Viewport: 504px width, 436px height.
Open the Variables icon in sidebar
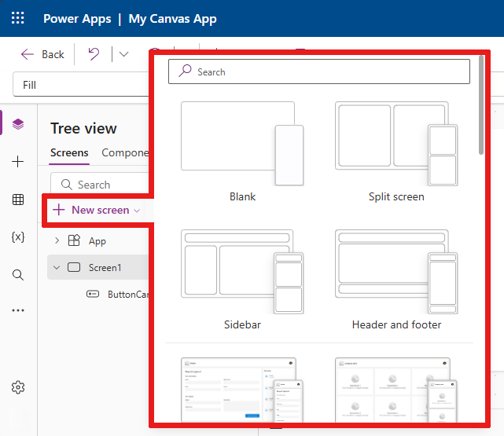pyautogui.click(x=18, y=236)
